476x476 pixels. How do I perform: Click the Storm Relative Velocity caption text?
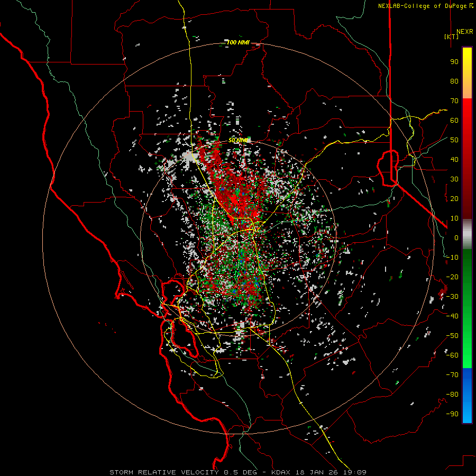click(x=238, y=472)
